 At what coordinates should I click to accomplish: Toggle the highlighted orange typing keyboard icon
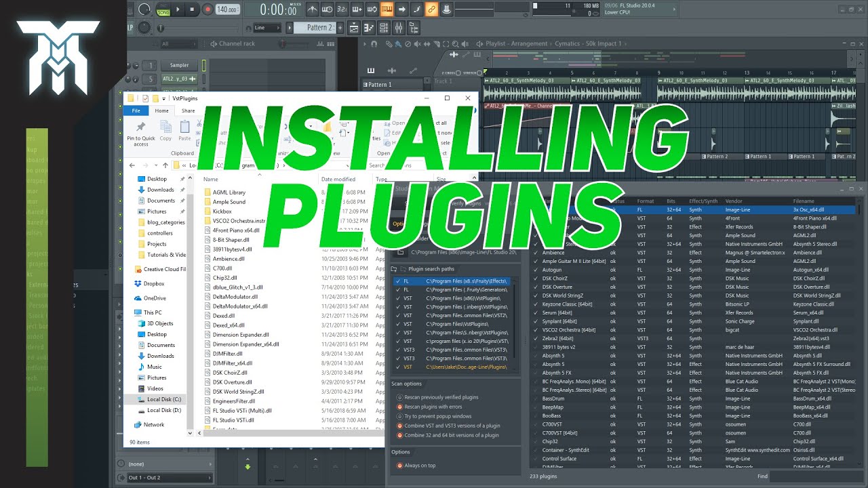(387, 9)
